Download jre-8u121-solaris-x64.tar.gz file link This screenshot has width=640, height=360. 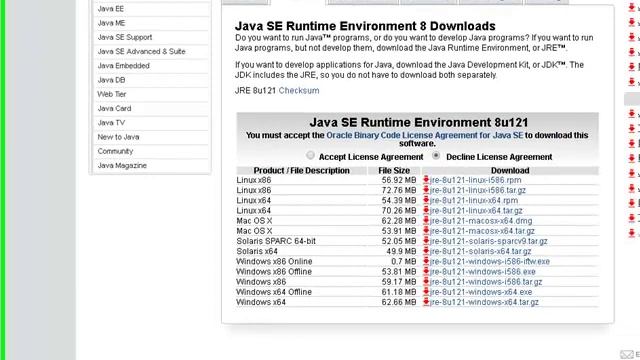click(480, 251)
